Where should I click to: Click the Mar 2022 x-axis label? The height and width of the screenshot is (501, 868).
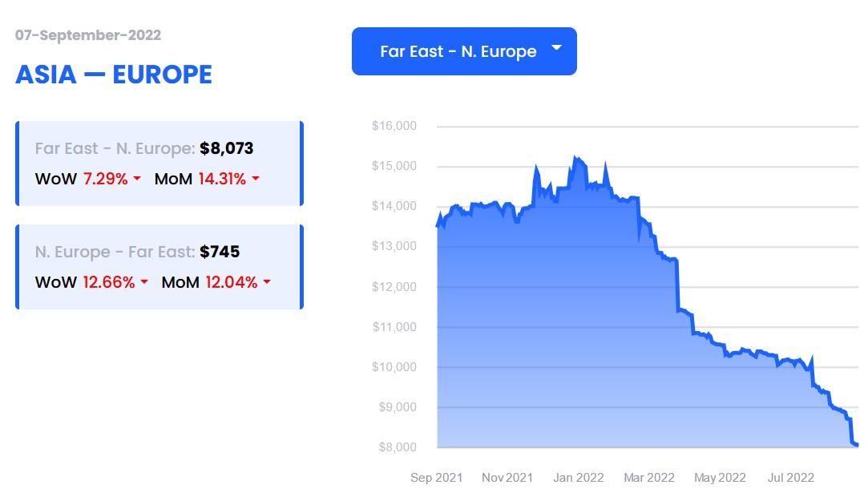click(649, 478)
